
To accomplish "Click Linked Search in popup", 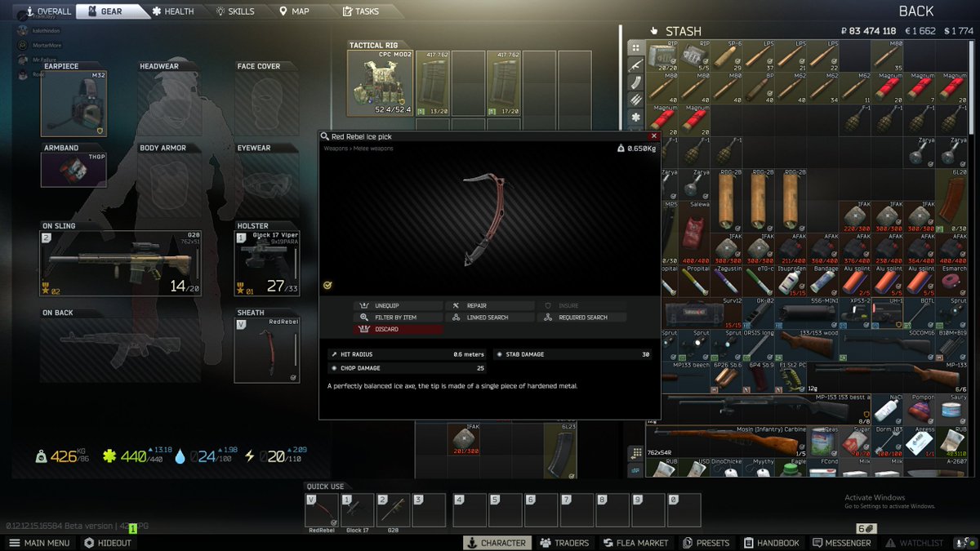I will [x=489, y=318].
